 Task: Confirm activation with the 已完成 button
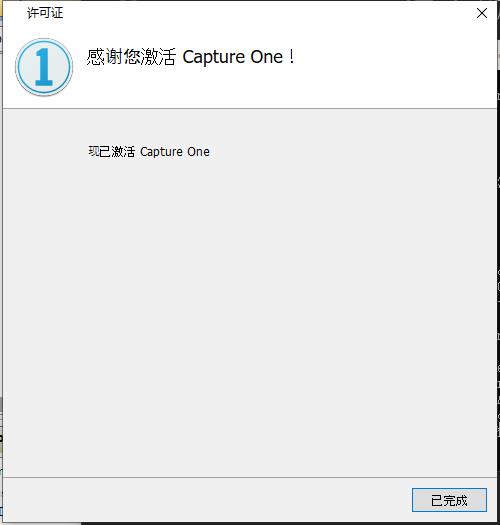click(x=449, y=500)
